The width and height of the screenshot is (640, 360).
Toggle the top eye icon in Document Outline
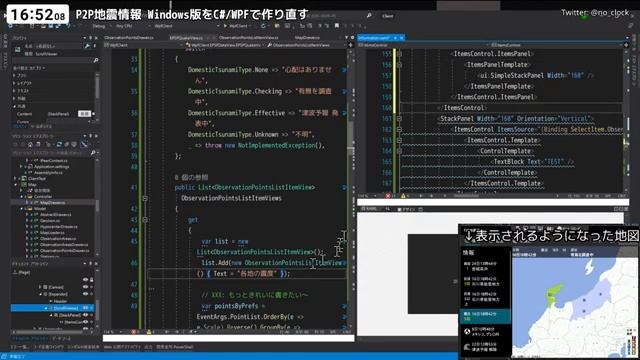[86, 280]
